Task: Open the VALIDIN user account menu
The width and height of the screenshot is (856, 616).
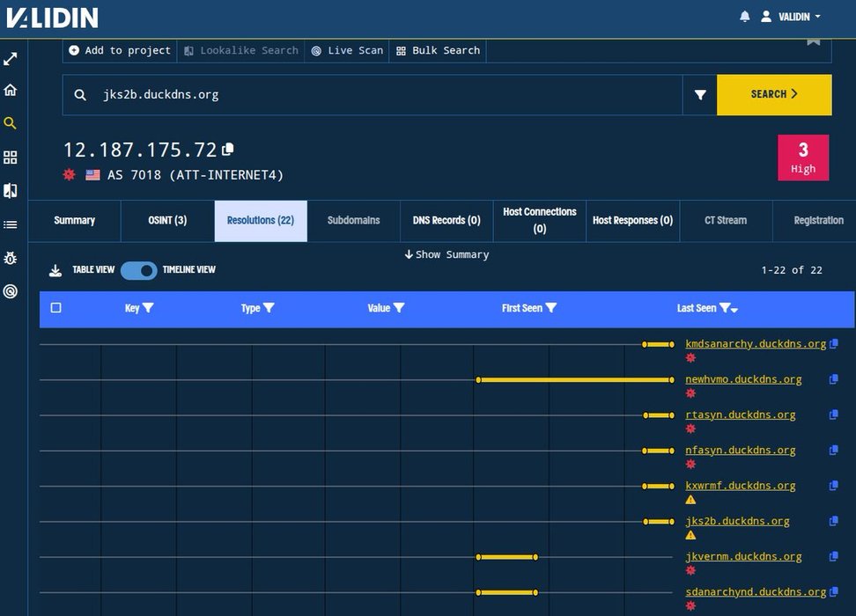Action: point(791,17)
